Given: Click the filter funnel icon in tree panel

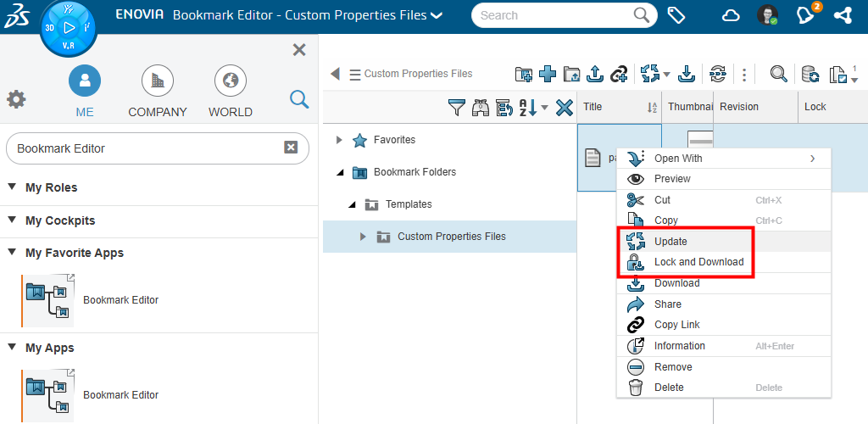Looking at the screenshot, I should point(457,108).
